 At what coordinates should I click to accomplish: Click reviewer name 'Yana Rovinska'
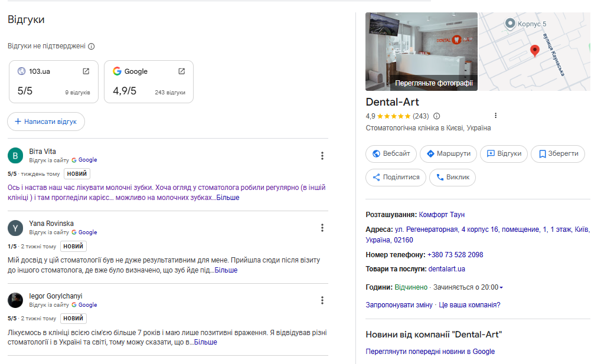51,224
